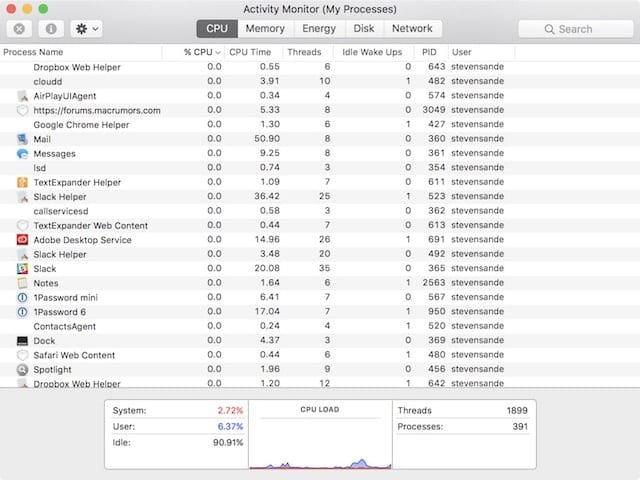The width and height of the screenshot is (640, 480).
Task: Click the Inspect process info icon
Action: pyautogui.click(x=51, y=29)
